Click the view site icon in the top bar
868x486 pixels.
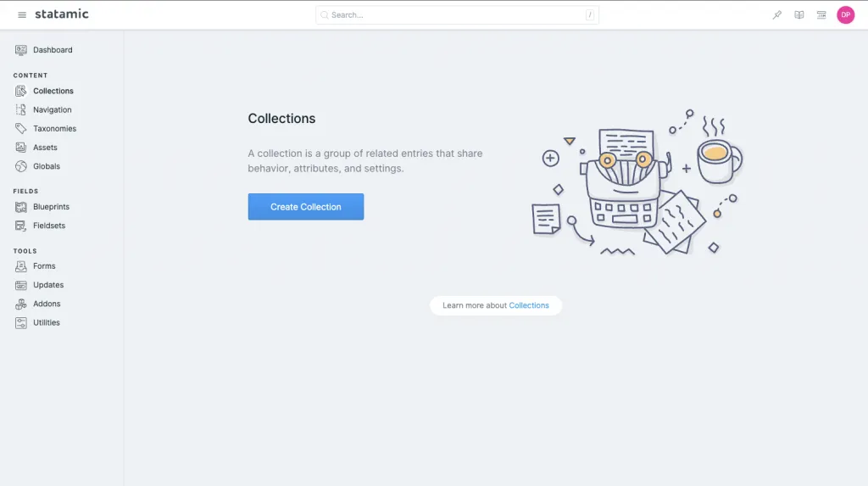821,15
